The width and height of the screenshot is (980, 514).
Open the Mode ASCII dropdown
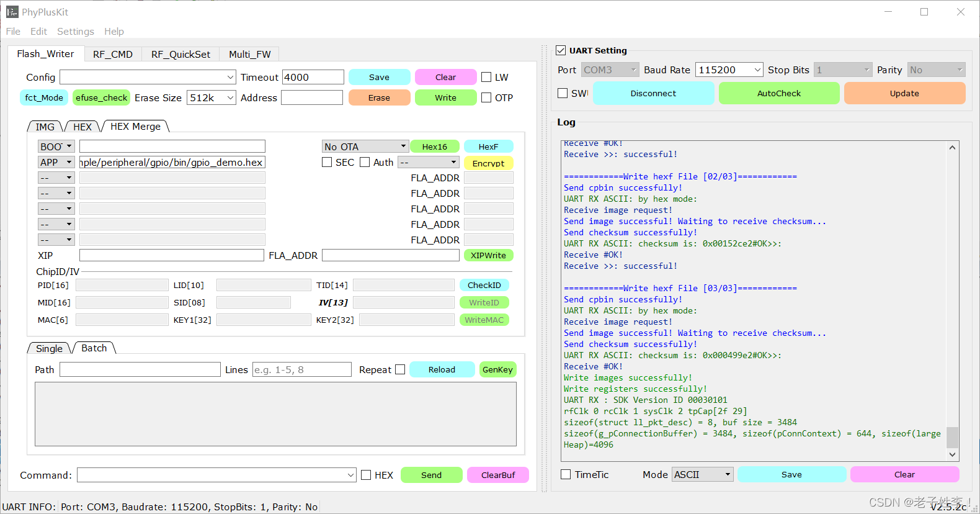coord(703,474)
